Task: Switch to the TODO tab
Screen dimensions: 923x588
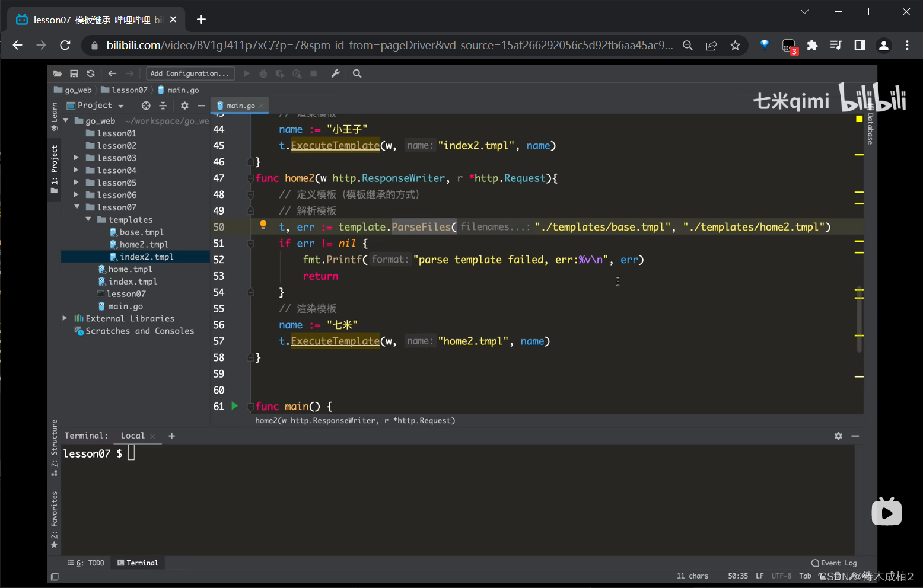Action: pyautogui.click(x=87, y=563)
